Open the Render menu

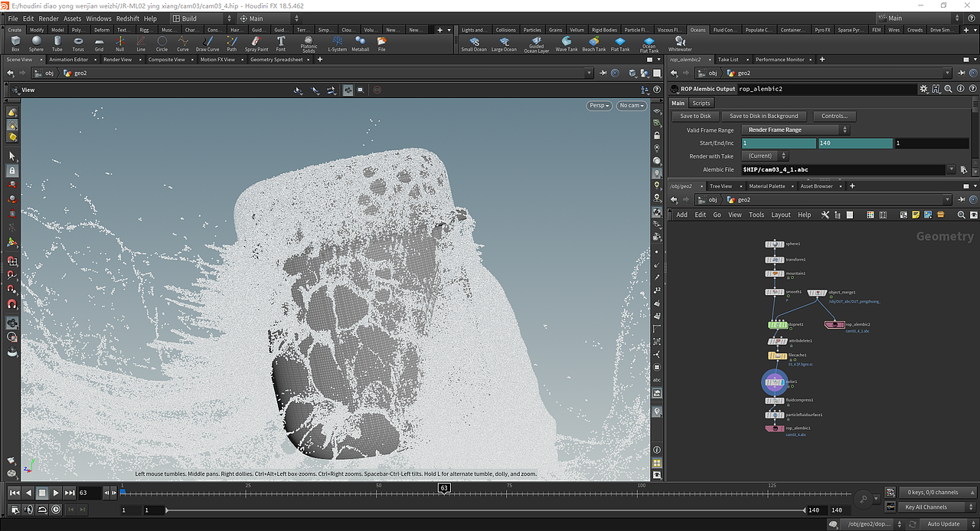[x=48, y=18]
